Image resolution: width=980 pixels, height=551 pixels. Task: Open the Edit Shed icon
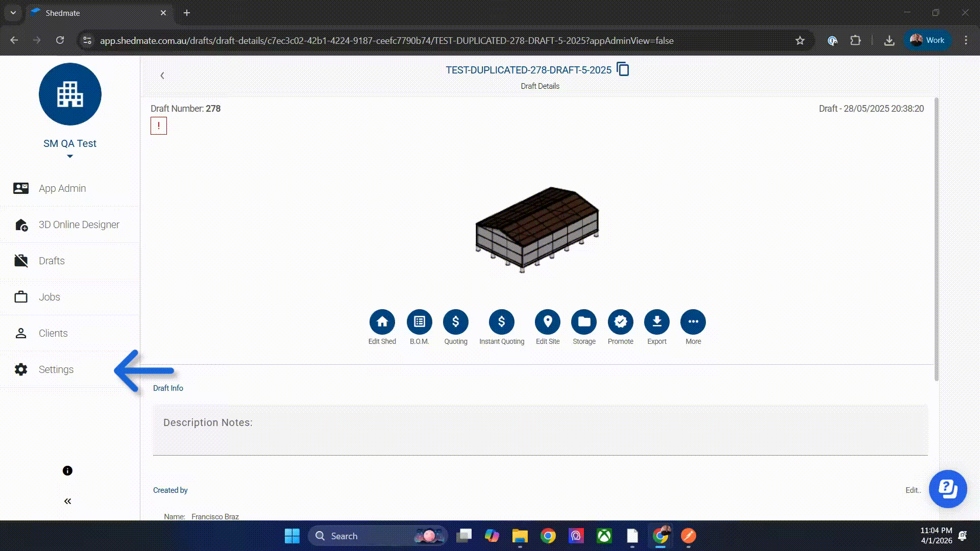[382, 322]
